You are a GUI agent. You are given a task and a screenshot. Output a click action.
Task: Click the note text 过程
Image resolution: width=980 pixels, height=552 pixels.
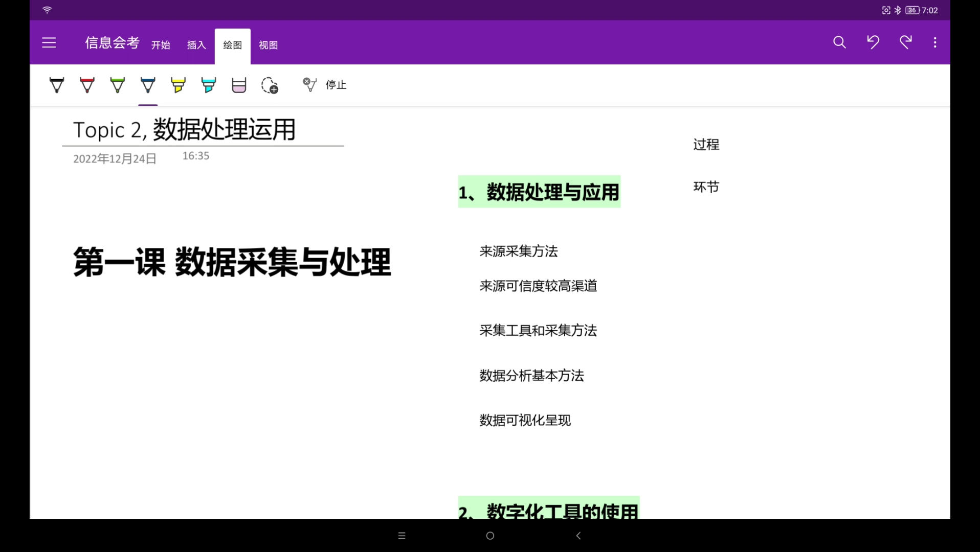coord(706,145)
